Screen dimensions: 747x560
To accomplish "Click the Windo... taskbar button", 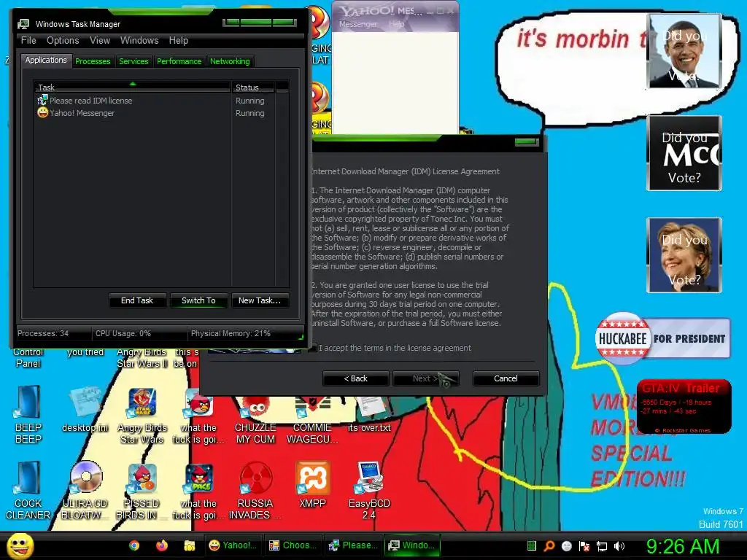I will 412,545.
